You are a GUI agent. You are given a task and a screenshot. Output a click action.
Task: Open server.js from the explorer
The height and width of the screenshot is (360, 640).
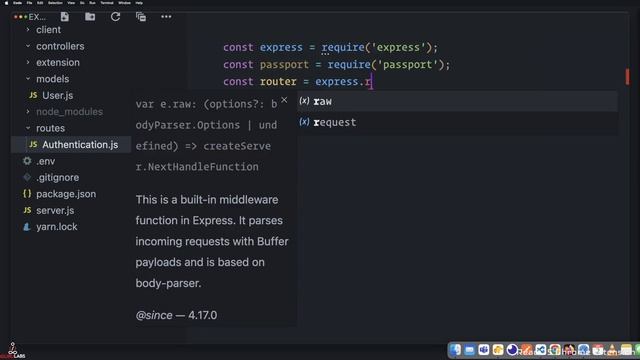[x=55, y=211]
